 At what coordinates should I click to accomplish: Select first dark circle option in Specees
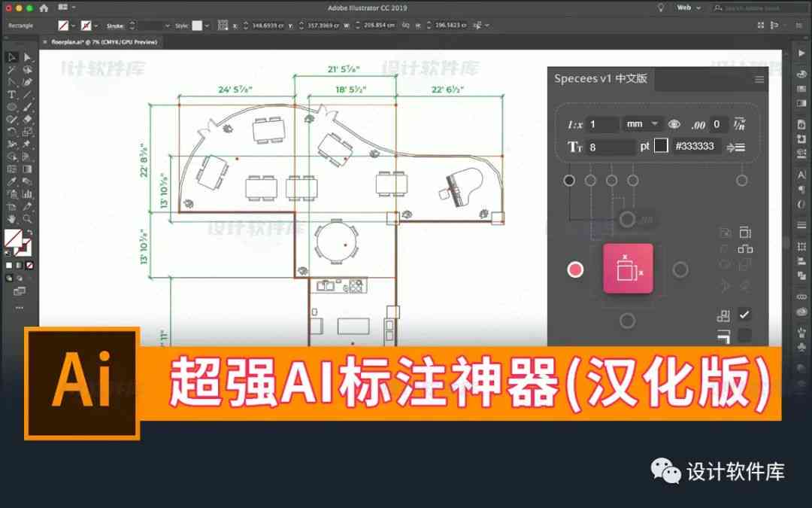(569, 181)
